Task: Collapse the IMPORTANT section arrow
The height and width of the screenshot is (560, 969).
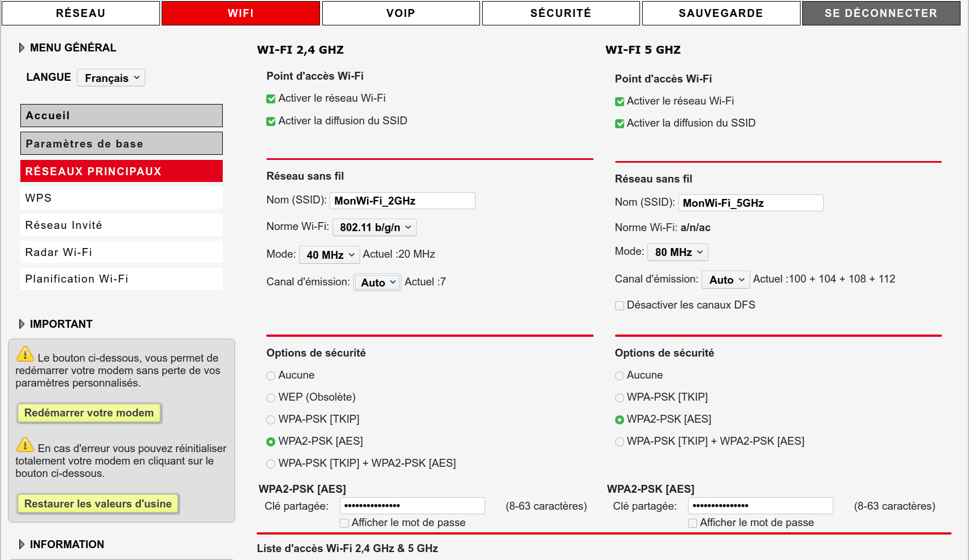Action: point(21,324)
